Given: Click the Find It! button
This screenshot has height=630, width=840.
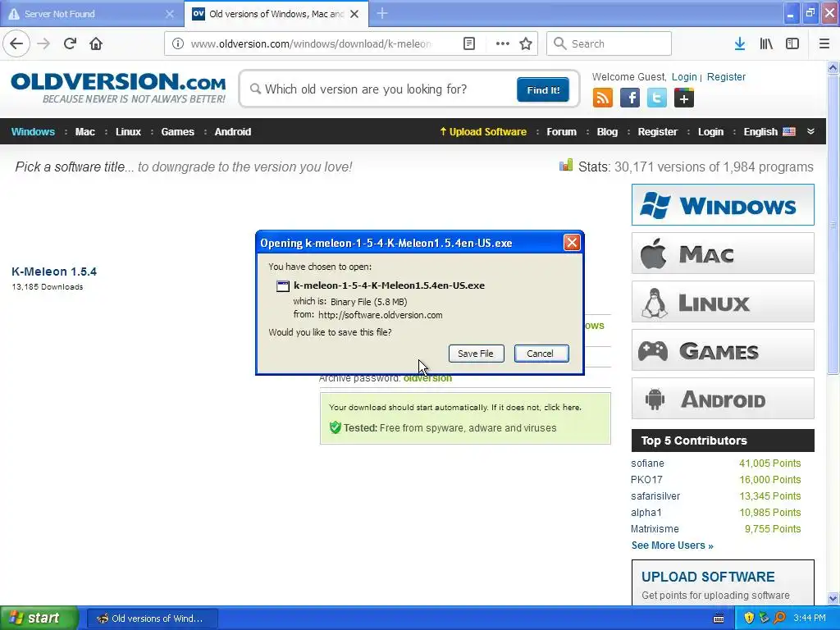Looking at the screenshot, I should point(543,90).
